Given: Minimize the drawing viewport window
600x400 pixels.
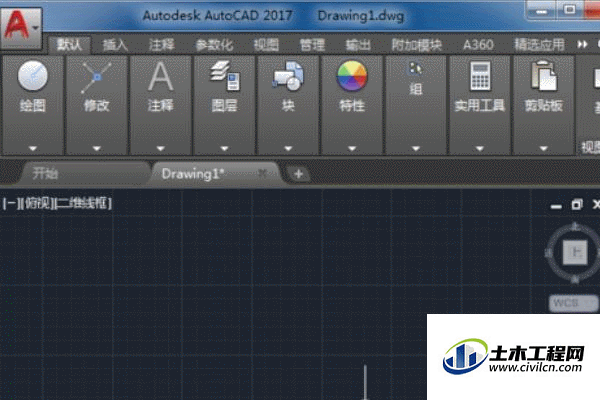Looking at the screenshot, I should (556, 206).
